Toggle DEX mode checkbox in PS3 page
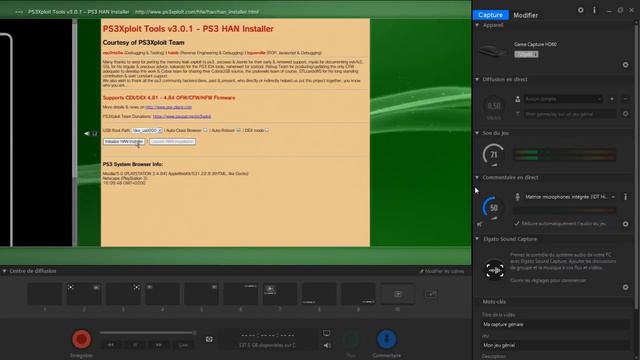 (267, 130)
